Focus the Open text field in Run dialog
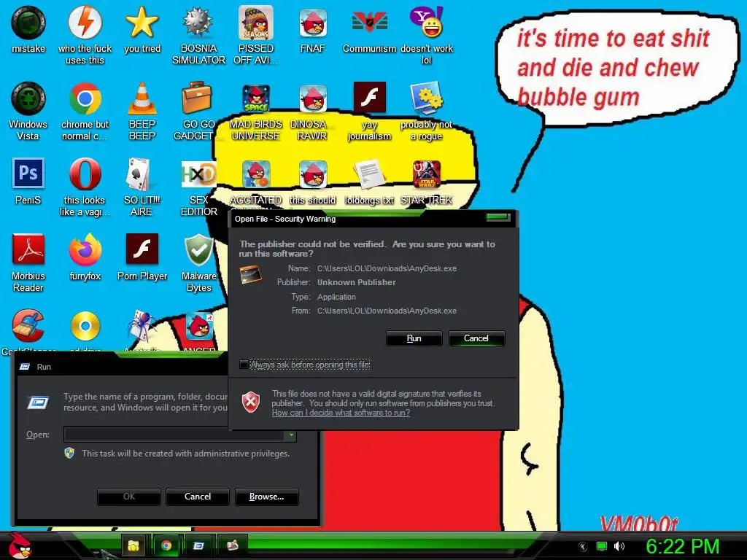The height and width of the screenshot is (560, 747). pyautogui.click(x=174, y=435)
